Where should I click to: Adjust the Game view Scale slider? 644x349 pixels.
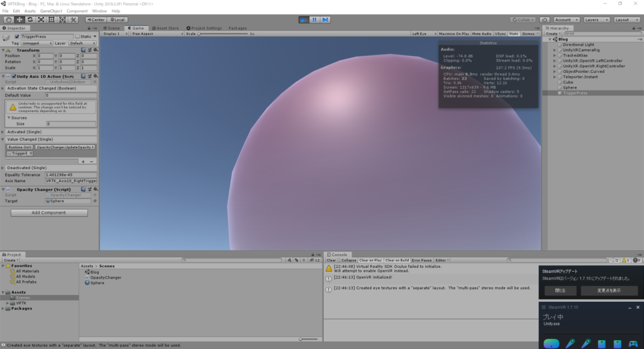tap(224, 34)
